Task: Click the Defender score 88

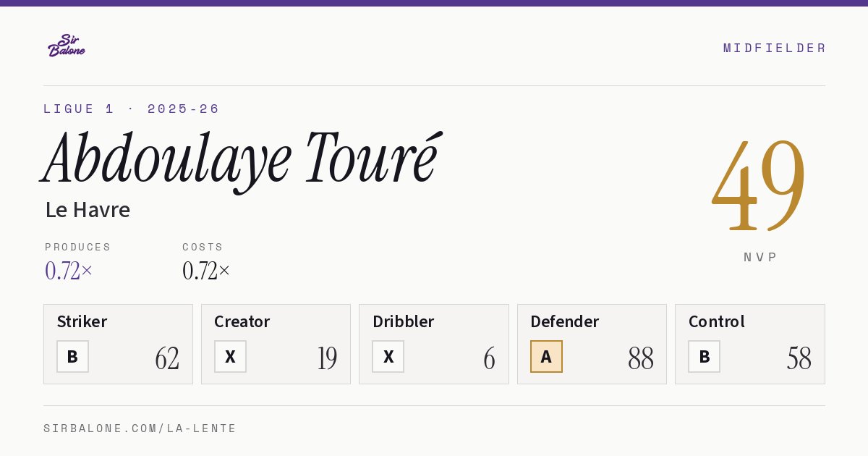Action: pos(641,358)
